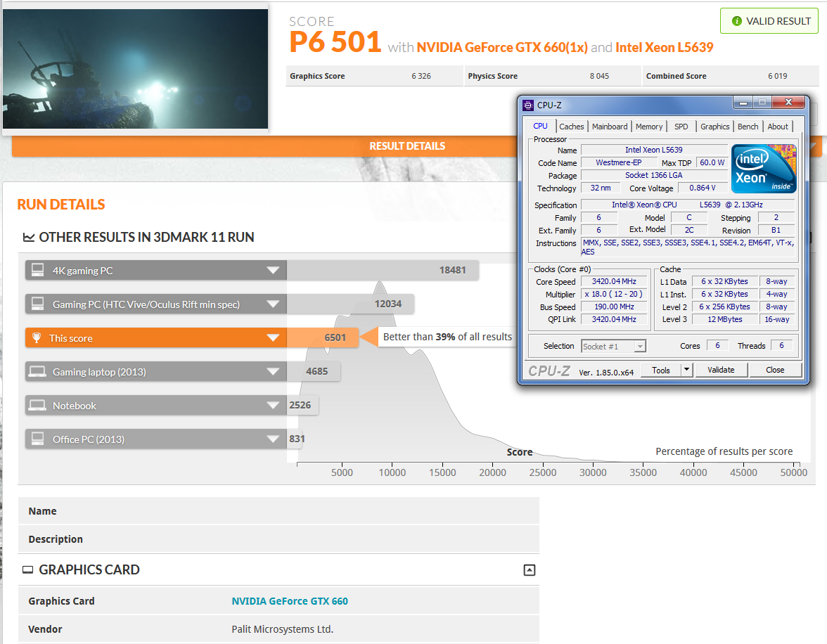827x644 pixels.
Task: Close the CPU-Z window with the X button
Action: 788,103
